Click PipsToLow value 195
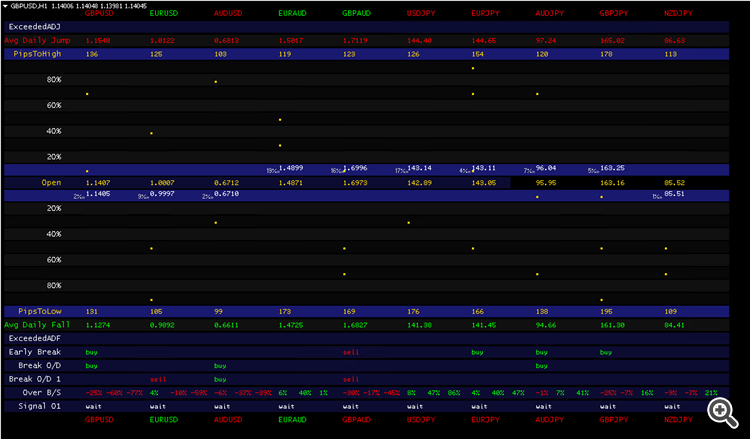 (x=606, y=311)
